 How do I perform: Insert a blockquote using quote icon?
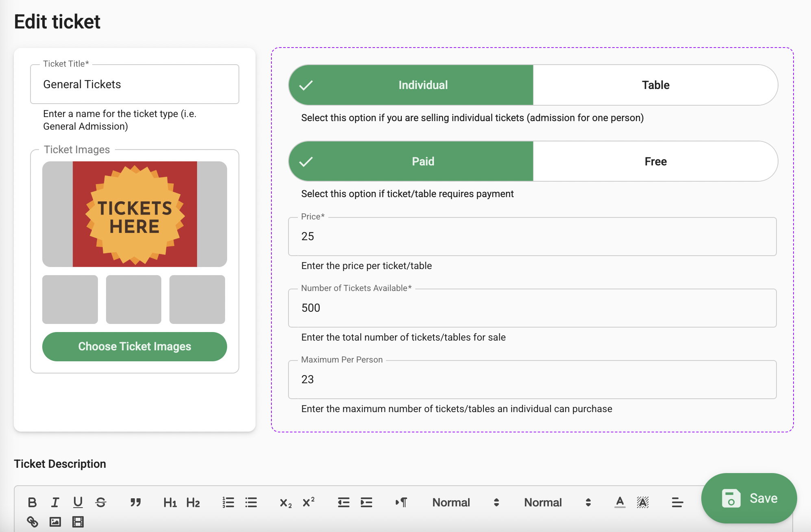(135, 502)
